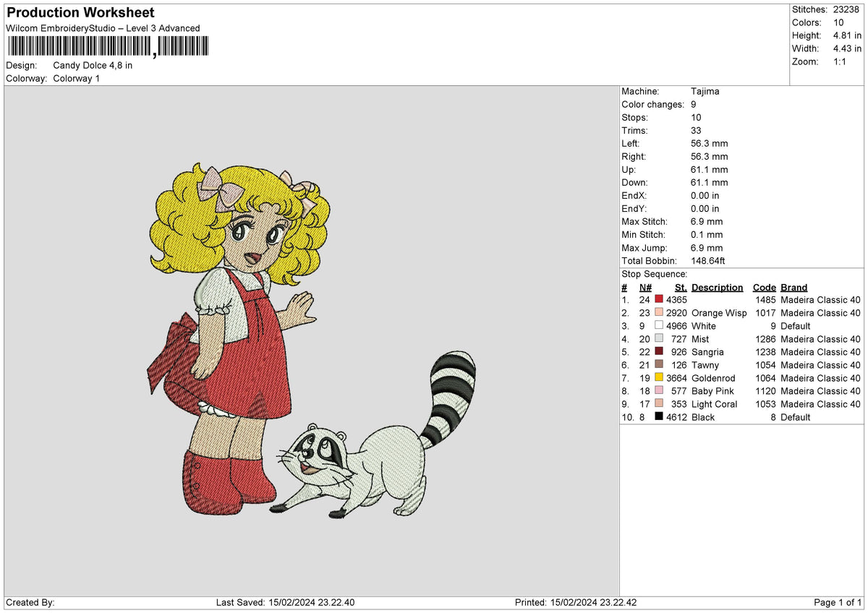Choose the Sangria dark red swatch

point(659,351)
